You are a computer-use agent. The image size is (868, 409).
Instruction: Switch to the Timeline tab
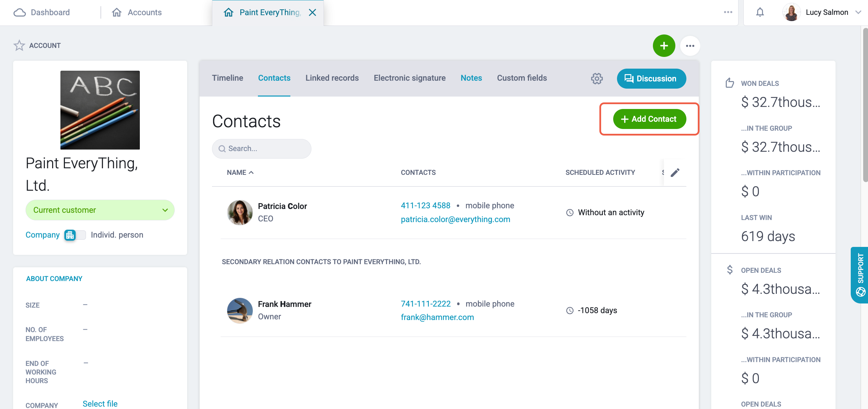click(x=228, y=78)
